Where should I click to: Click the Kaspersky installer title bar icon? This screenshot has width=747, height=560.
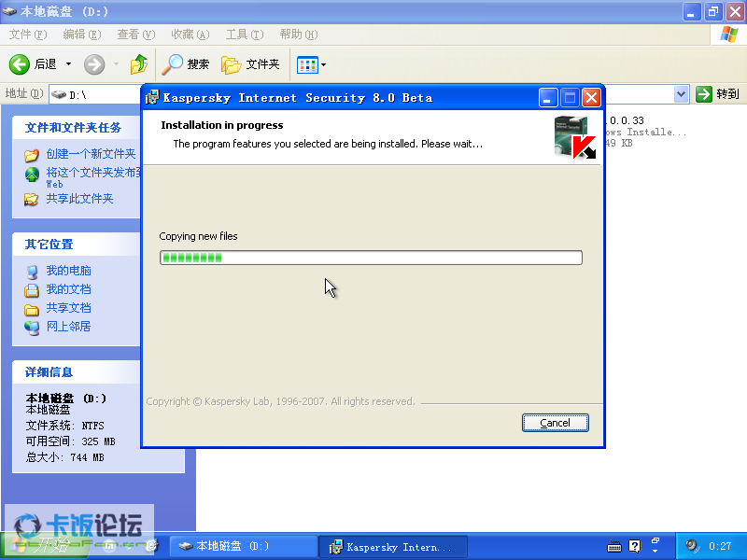(152, 98)
